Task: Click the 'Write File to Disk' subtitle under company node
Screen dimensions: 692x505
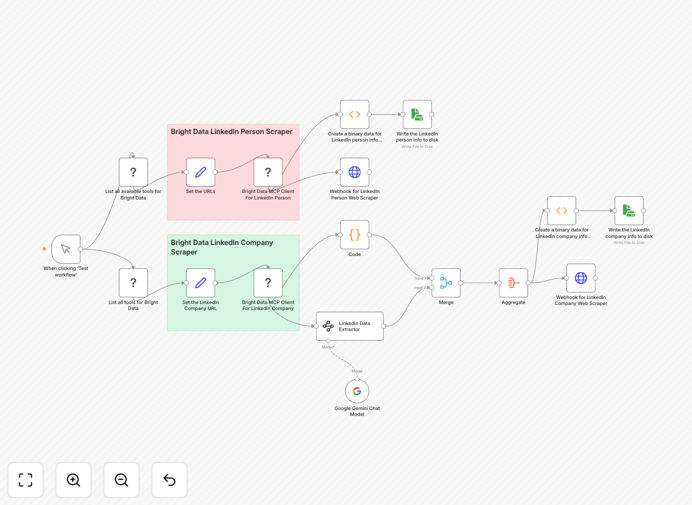Action: click(x=629, y=243)
